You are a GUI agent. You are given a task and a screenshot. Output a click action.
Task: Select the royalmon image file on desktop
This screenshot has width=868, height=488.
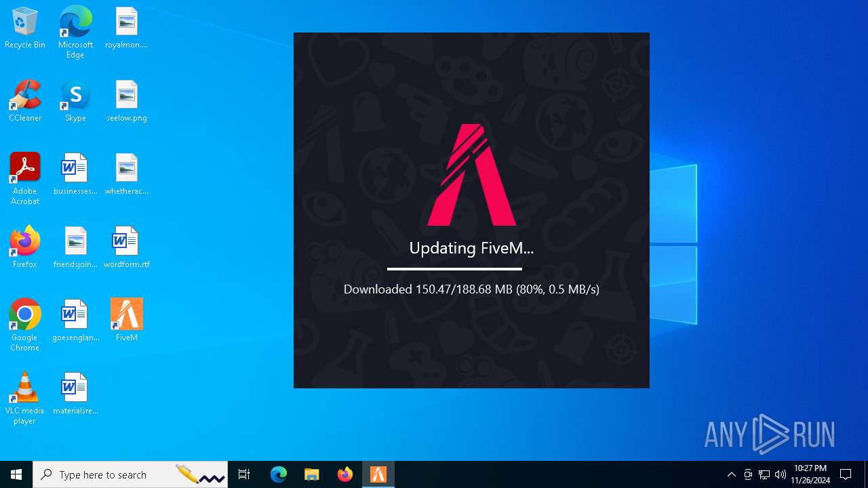[126, 28]
